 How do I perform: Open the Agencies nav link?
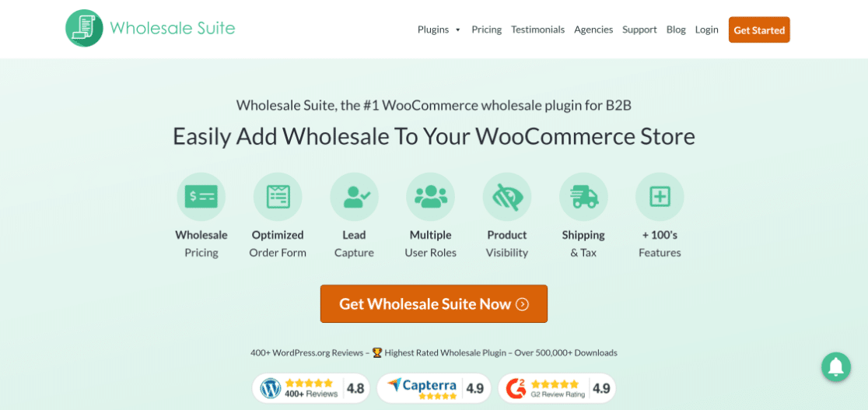(593, 30)
